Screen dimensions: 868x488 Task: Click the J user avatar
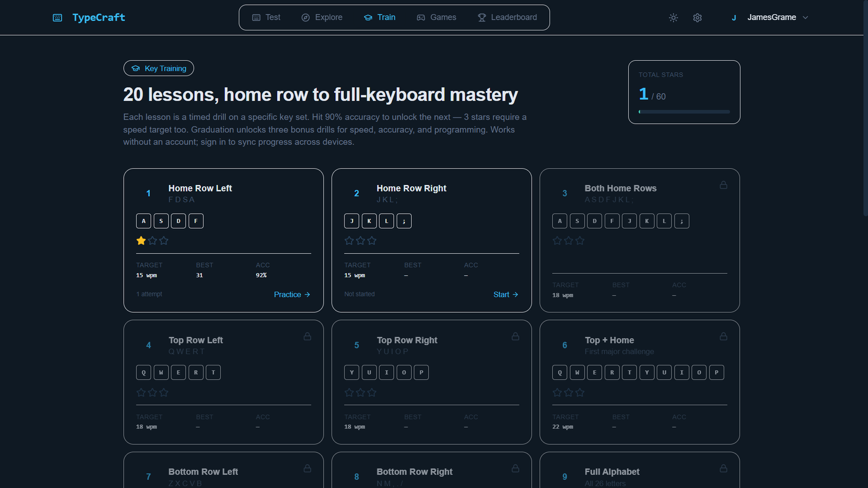coord(734,18)
